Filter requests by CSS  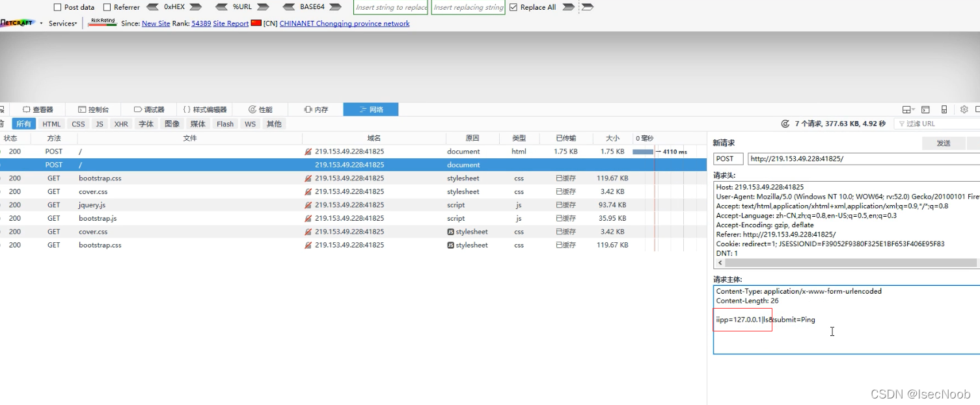point(78,124)
